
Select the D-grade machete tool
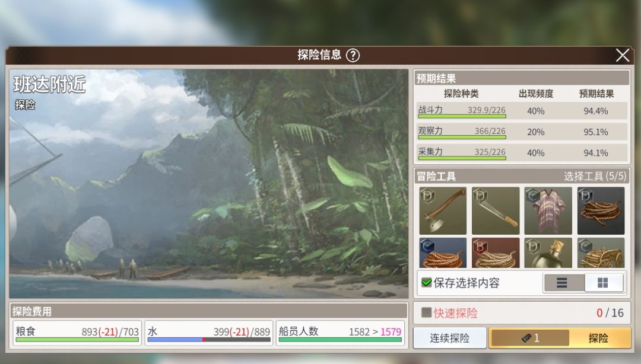click(x=496, y=211)
